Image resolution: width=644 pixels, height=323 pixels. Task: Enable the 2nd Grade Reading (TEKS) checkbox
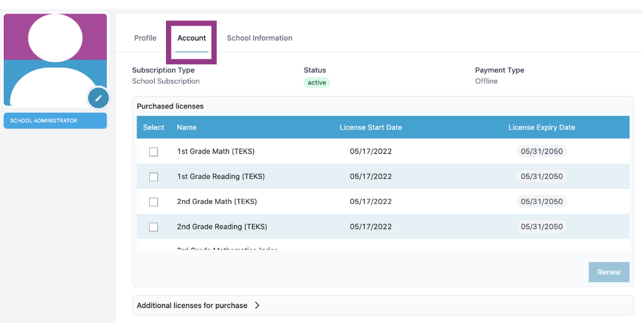(154, 227)
